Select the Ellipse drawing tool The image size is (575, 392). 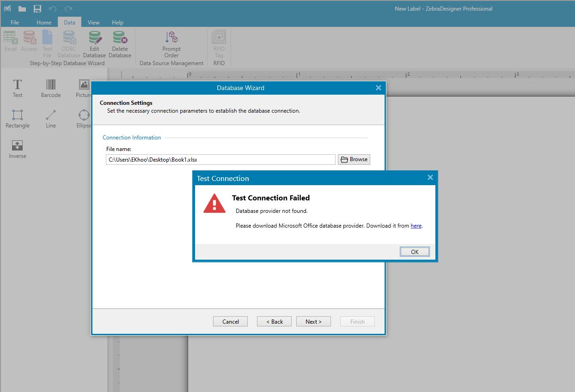[84, 119]
